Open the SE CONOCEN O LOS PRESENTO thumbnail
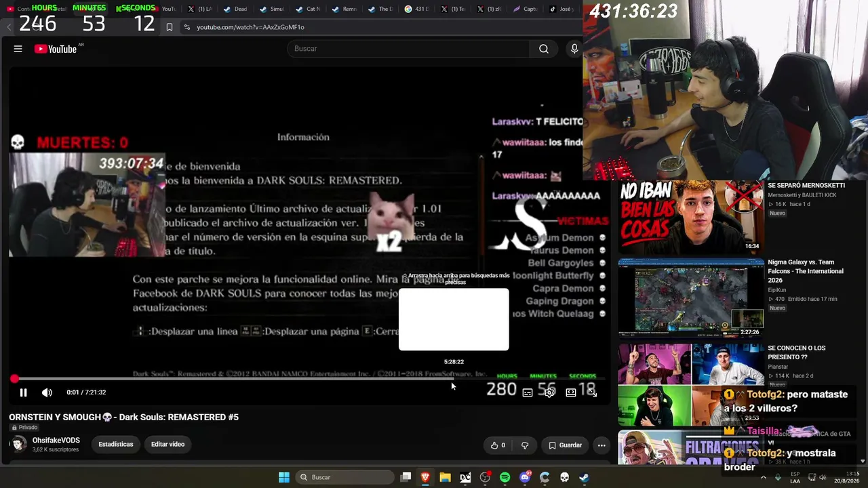This screenshot has height=488, width=868. (690, 385)
